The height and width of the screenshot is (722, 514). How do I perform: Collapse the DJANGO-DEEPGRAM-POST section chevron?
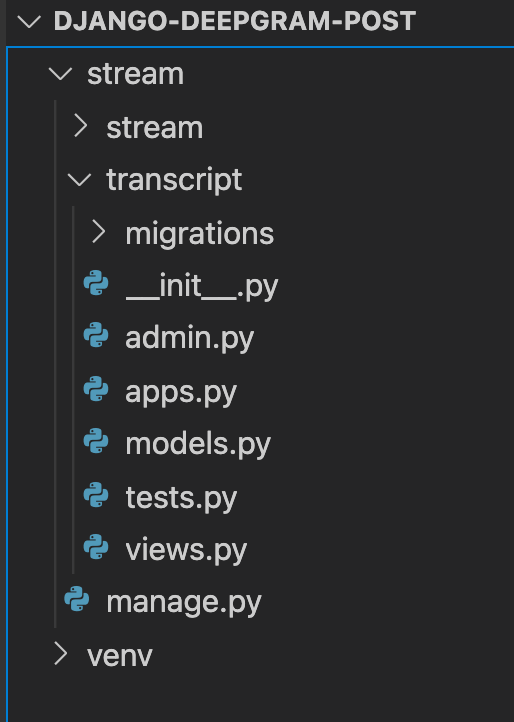pyautogui.click(x=29, y=22)
